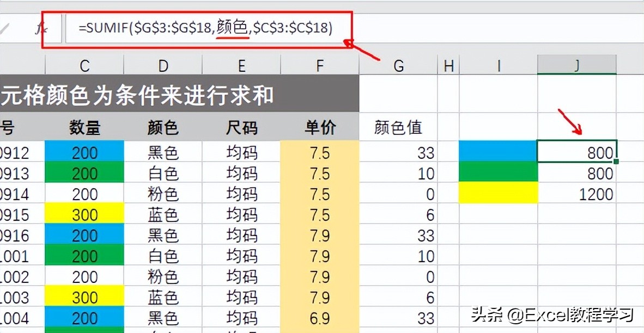Select column D header

click(x=163, y=65)
